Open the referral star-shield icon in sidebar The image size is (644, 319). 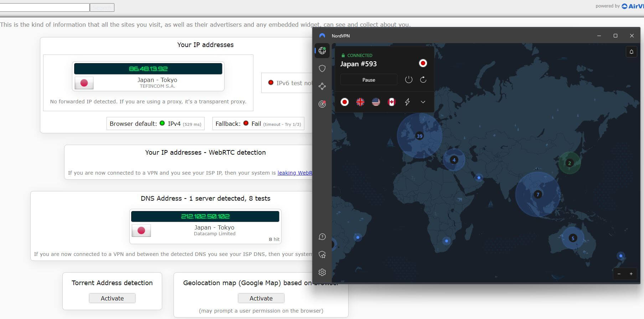tap(322, 254)
